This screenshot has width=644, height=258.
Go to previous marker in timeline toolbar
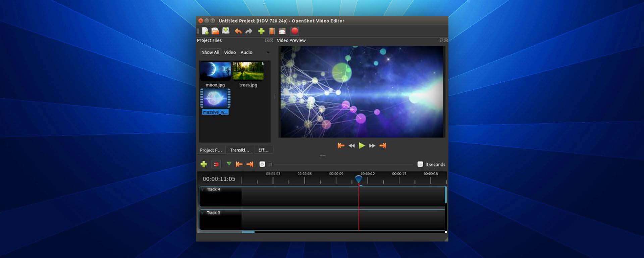[x=239, y=164]
